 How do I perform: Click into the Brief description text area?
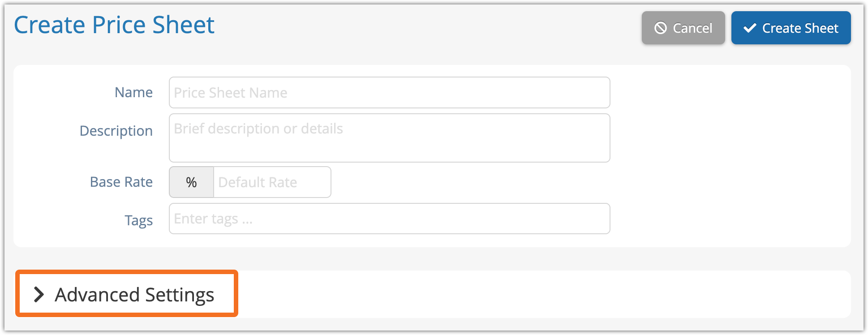[389, 138]
